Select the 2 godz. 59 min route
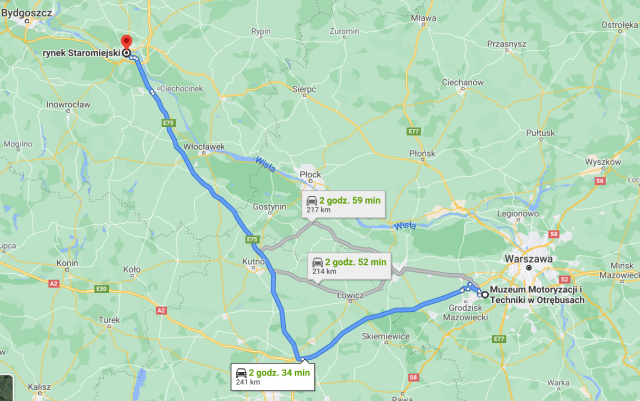This screenshot has width=640, height=401. (x=343, y=204)
